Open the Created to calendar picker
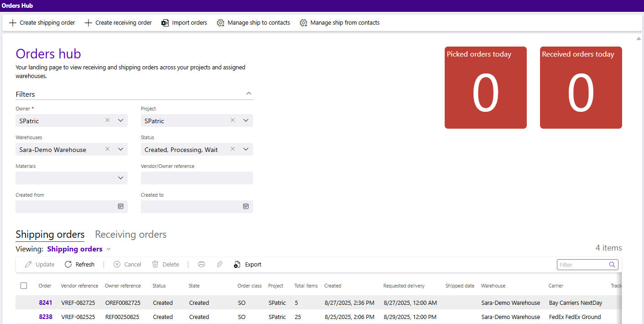The height and width of the screenshot is (324, 644). [x=246, y=207]
